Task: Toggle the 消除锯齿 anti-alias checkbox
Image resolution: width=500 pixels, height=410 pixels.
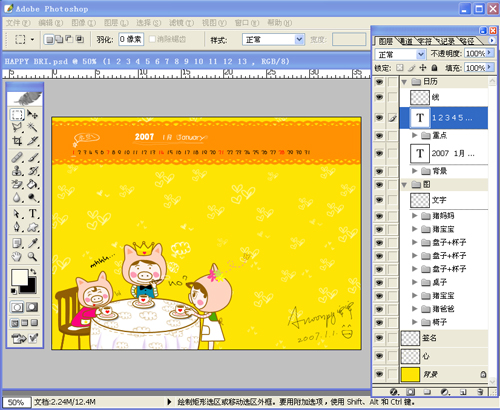Action: point(152,39)
